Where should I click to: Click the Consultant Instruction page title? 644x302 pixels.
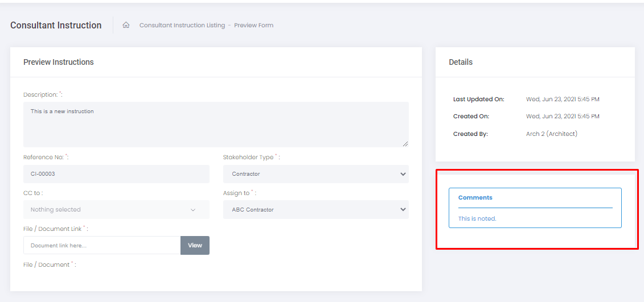click(56, 25)
